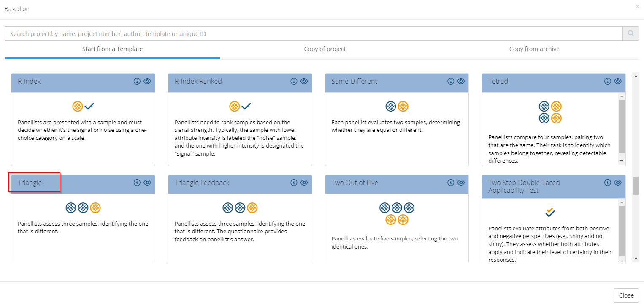Select the Triangle template title
644x306 pixels.
(x=30, y=183)
